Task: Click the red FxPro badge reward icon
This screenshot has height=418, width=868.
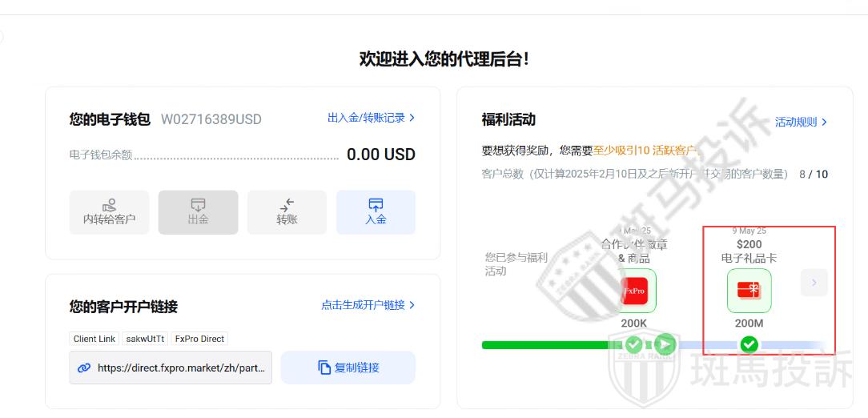Action: 636,291
